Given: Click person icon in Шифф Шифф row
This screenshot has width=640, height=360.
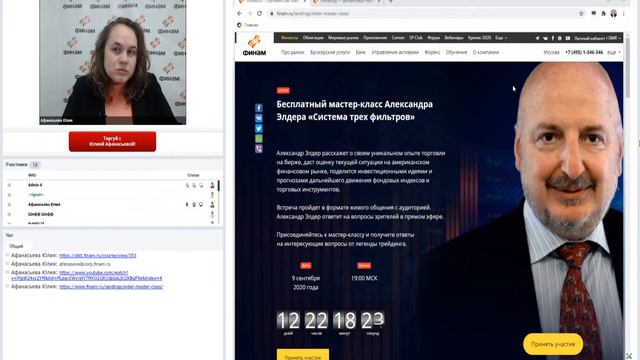Looking at the screenshot, I should pos(212,214).
